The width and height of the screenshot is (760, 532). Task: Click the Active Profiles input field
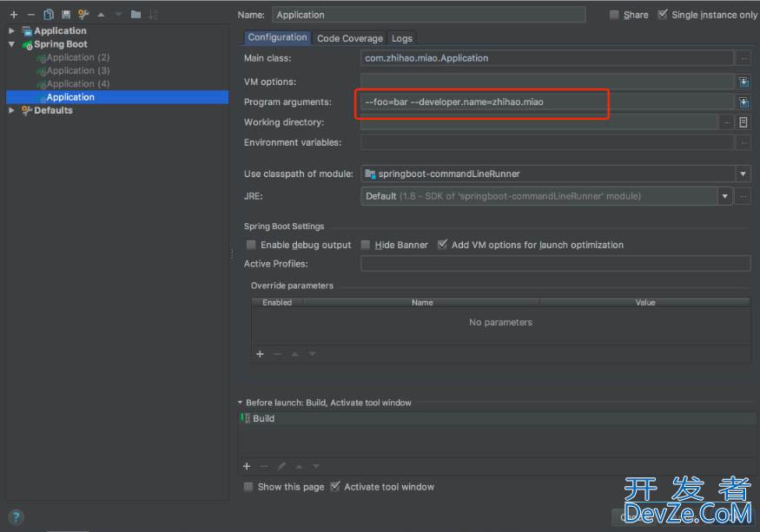[556, 264]
